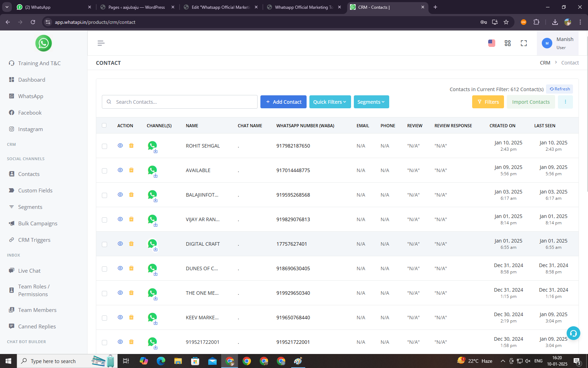Image resolution: width=588 pixels, height=368 pixels.
Task: Select the AVAILABLE row checkbox
Action: [104, 171]
